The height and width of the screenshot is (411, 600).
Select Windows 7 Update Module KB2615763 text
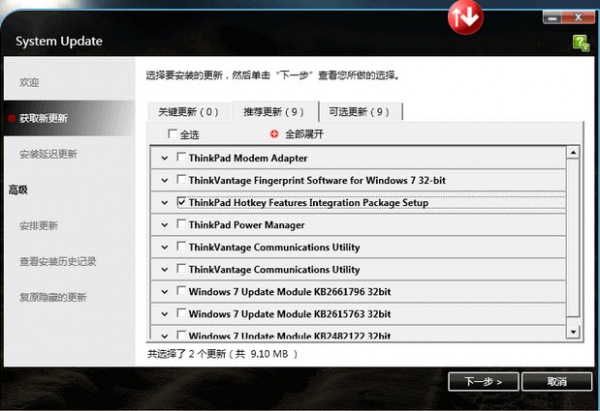(x=290, y=314)
